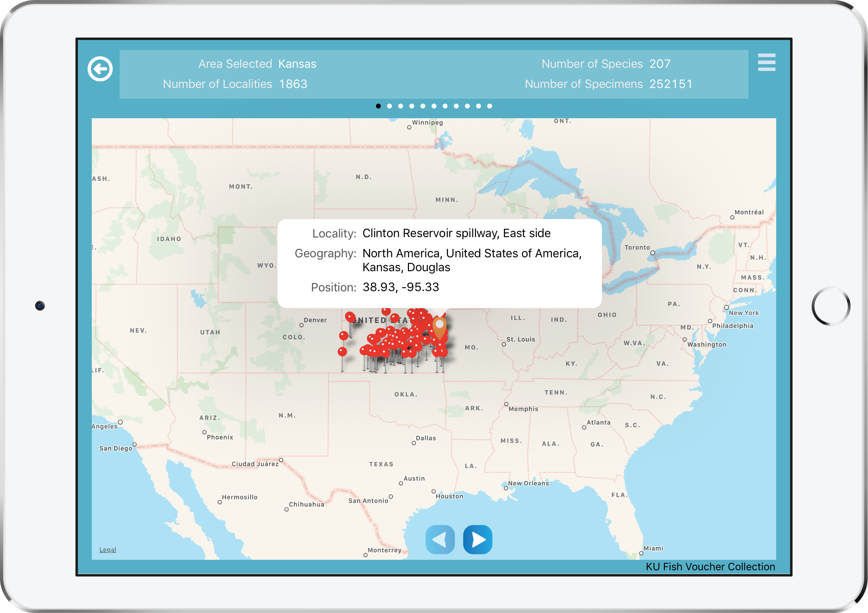Image resolution: width=868 pixels, height=613 pixels.
Task: Tap the iPad home button
Action: pyautogui.click(x=830, y=306)
